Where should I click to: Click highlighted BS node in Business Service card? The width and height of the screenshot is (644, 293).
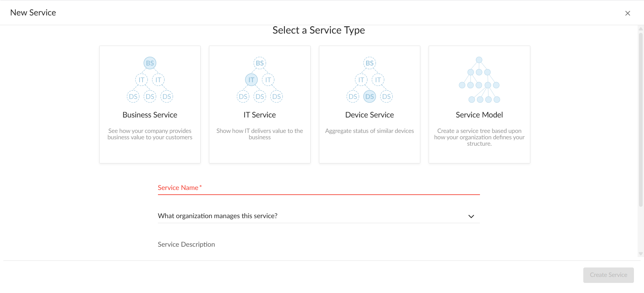tap(150, 63)
